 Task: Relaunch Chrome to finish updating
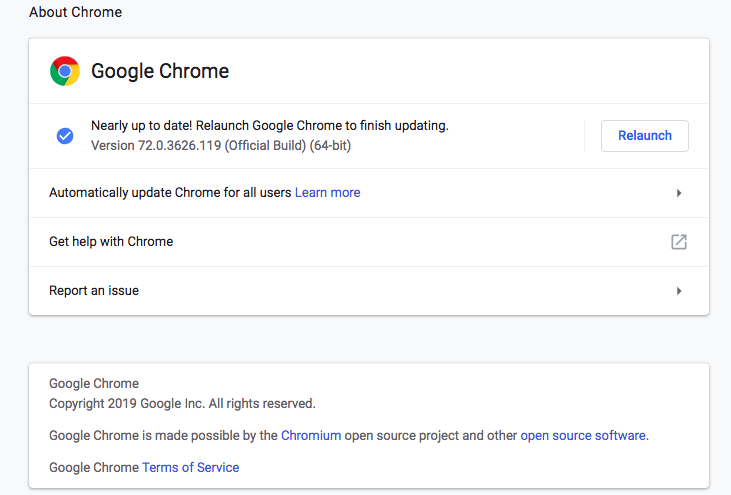point(645,136)
